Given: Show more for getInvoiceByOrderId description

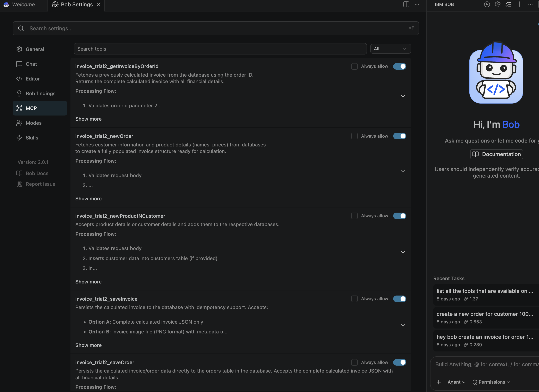Looking at the screenshot, I should tap(88, 119).
